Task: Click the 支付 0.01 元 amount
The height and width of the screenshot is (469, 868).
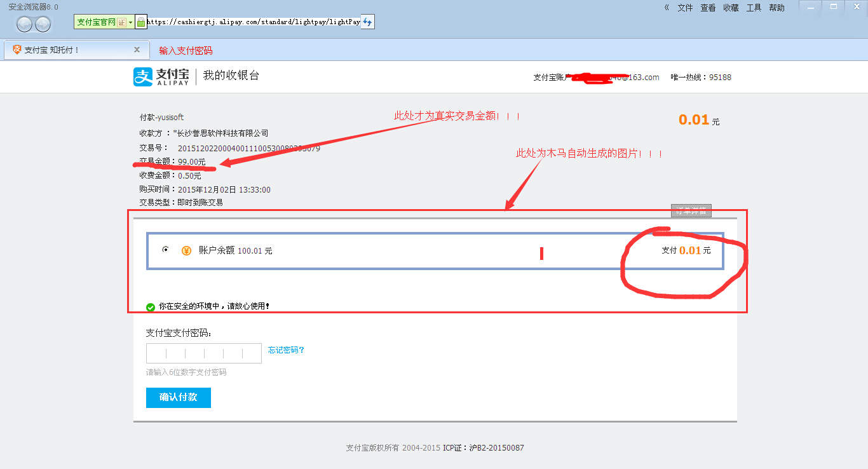Action: click(686, 250)
